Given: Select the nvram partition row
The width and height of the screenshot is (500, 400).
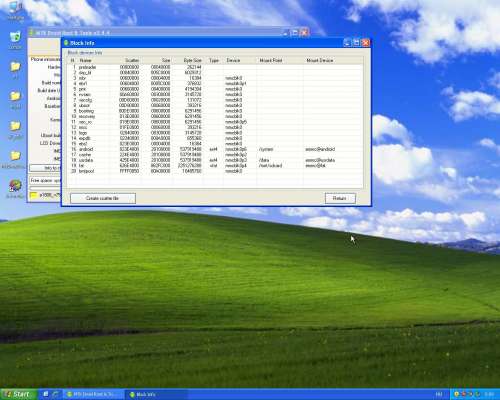Looking at the screenshot, I should click(x=215, y=94).
